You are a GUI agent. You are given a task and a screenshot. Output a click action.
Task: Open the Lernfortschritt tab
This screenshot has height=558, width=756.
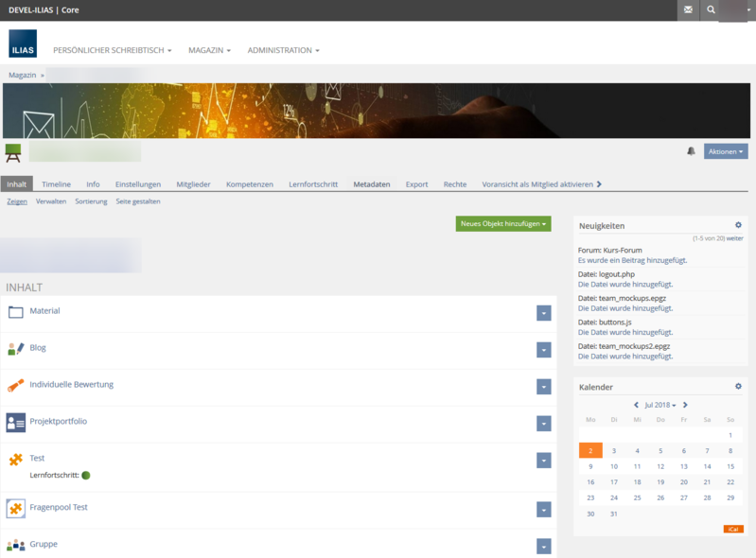312,184
